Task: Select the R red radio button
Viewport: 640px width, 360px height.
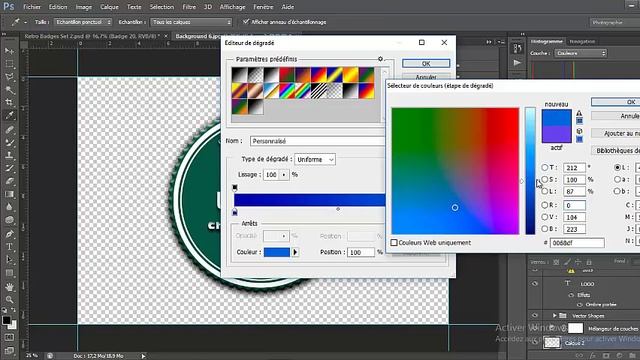Action: coord(544,205)
